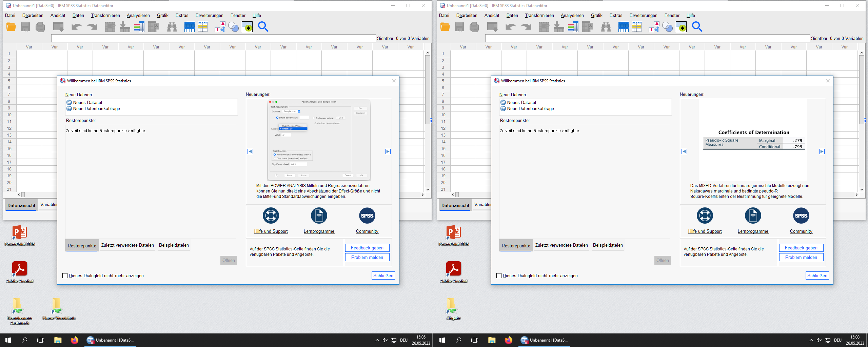Image resolution: width=868 pixels, height=347 pixels.
Task: Click the SPSS Community icon in left welcome dialog
Action: click(367, 216)
